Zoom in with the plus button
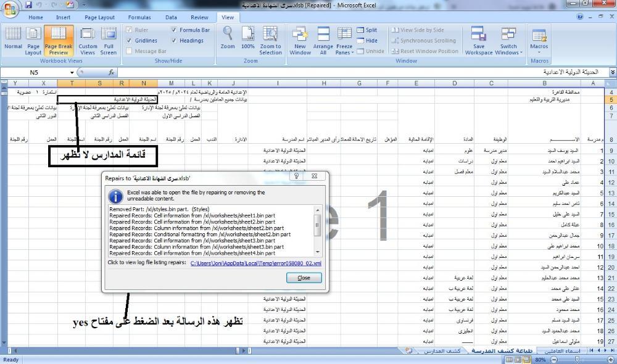Viewport: 617px width, 364px height. pyautogui.click(x=611, y=360)
